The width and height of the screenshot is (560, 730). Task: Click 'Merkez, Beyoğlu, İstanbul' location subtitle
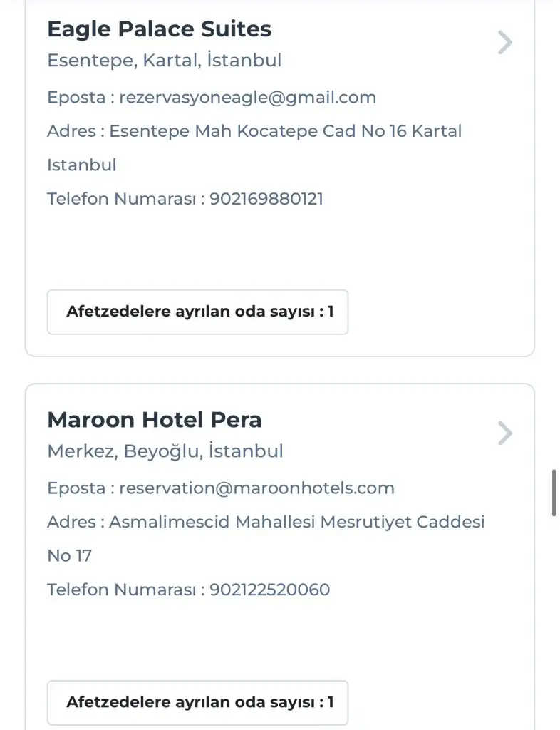(x=165, y=451)
